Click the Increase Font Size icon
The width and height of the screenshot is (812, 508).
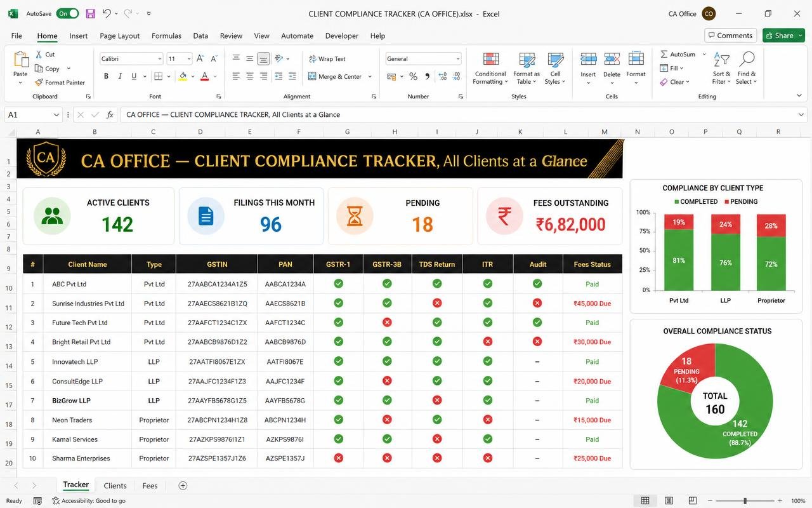(200, 58)
